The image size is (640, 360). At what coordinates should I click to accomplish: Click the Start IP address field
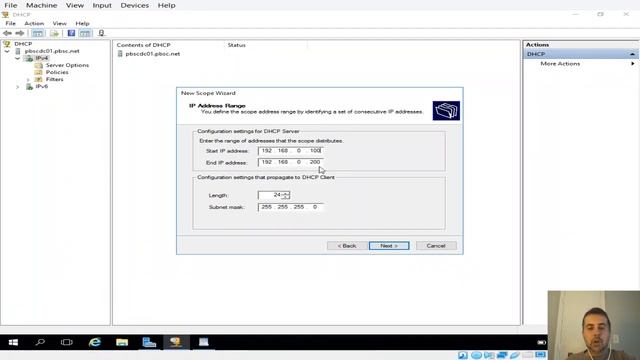(291, 151)
